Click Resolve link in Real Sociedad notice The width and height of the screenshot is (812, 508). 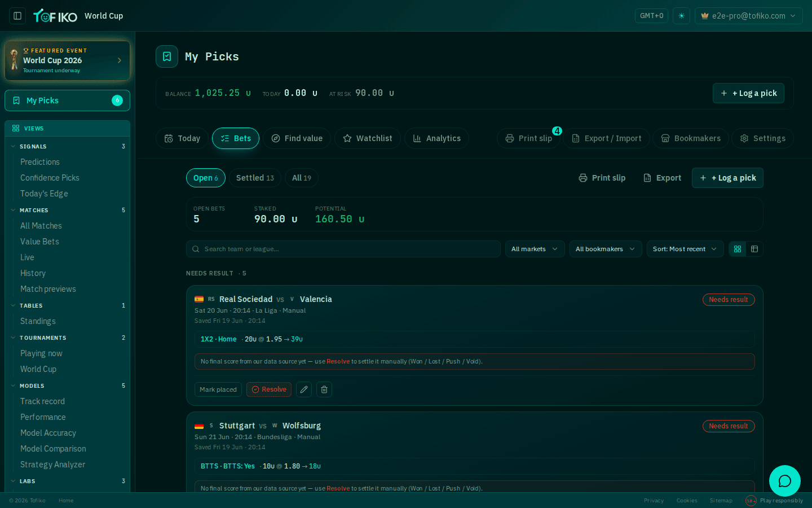coord(338,361)
